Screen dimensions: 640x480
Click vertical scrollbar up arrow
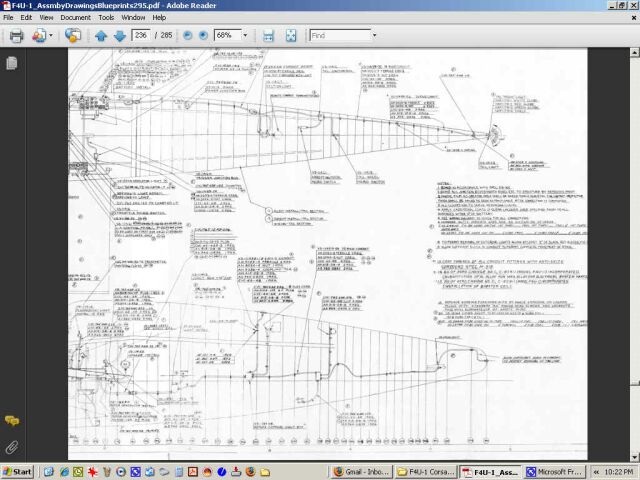pyautogui.click(x=634, y=53)
